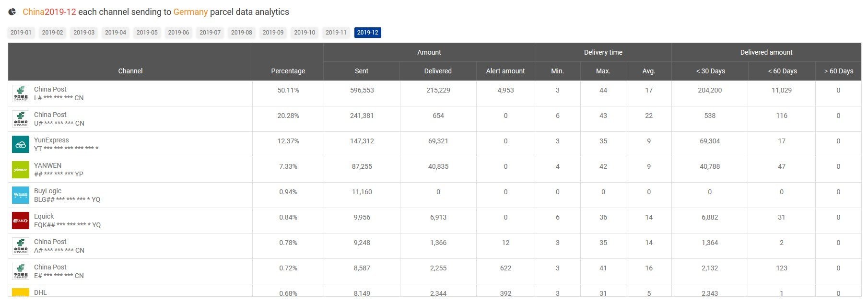
Task: Click the China Post logo in the L# row
Action: [21, 93]
